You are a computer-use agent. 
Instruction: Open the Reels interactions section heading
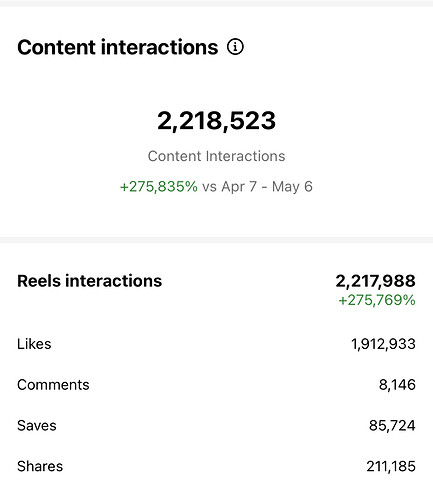(89, 281)
